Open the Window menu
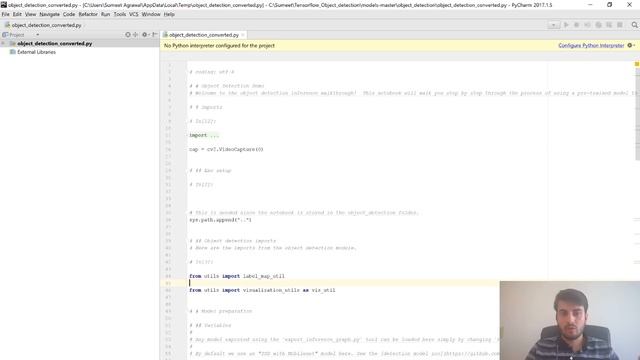 coord(151,14)
